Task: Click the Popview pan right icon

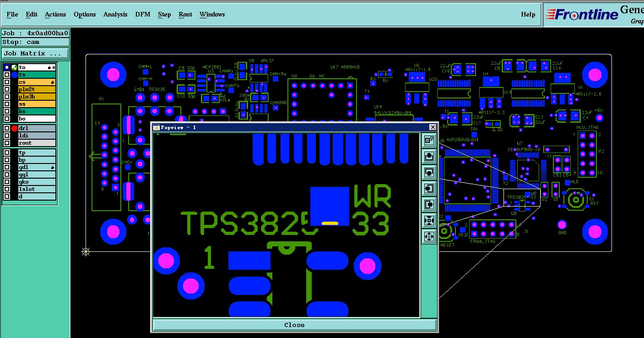Action: [x=429, y=204]
